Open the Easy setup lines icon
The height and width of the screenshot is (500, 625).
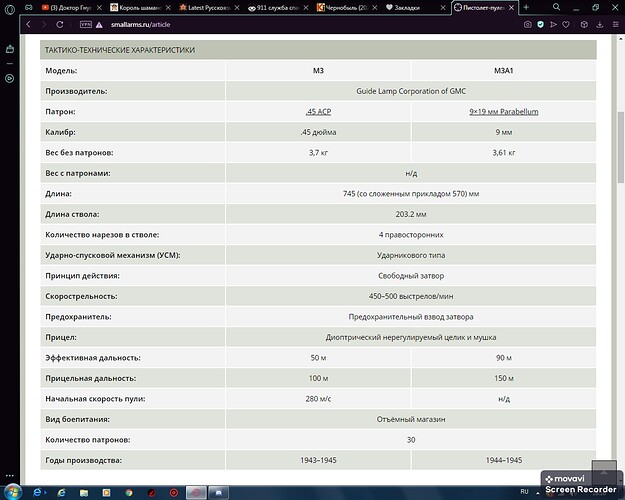pos(615,24)
